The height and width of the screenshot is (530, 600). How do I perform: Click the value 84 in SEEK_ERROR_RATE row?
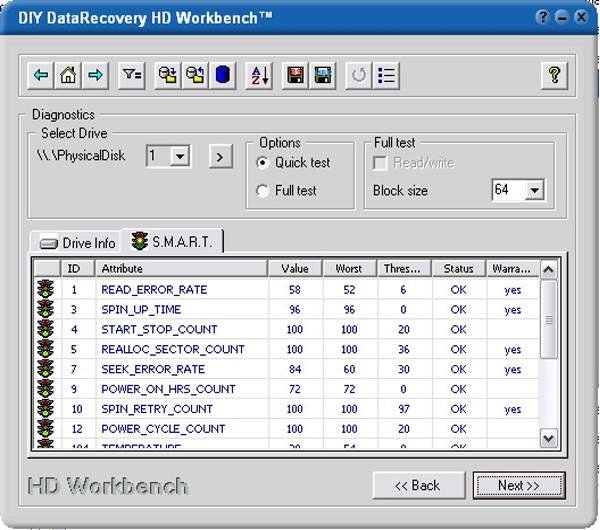click(295, 369)
